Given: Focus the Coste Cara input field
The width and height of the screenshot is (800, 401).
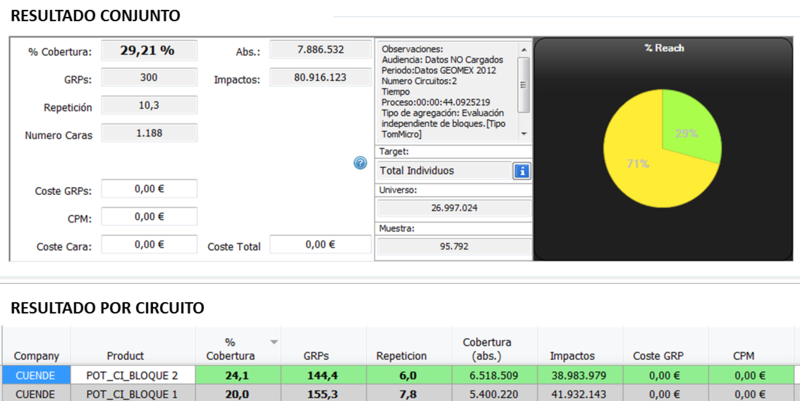Looking at the screenshot, I should click(149, 244).
